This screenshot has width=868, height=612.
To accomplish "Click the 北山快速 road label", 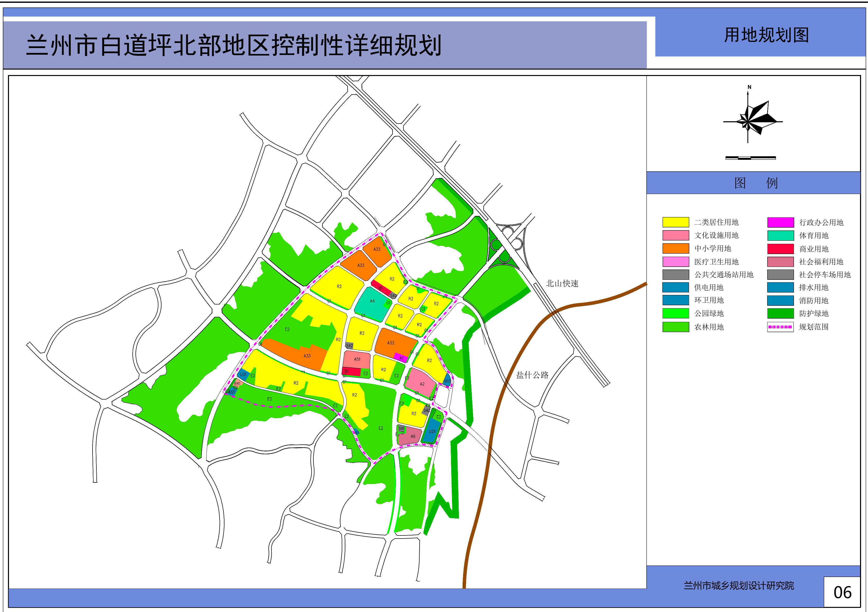I will click(562, 283).
